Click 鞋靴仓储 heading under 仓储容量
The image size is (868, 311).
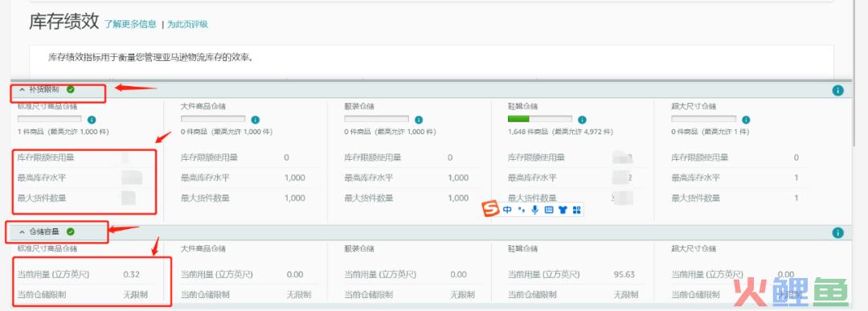[522, 249]
